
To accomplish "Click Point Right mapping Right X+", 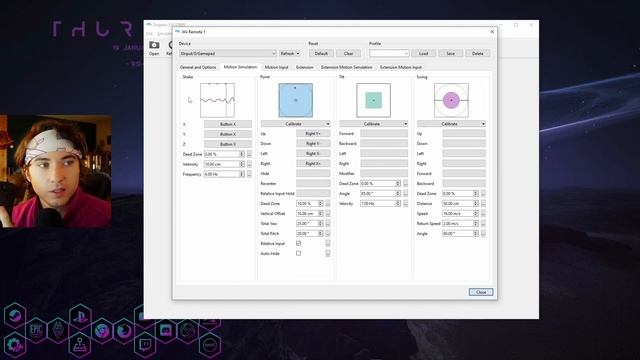I will point(313,164).
